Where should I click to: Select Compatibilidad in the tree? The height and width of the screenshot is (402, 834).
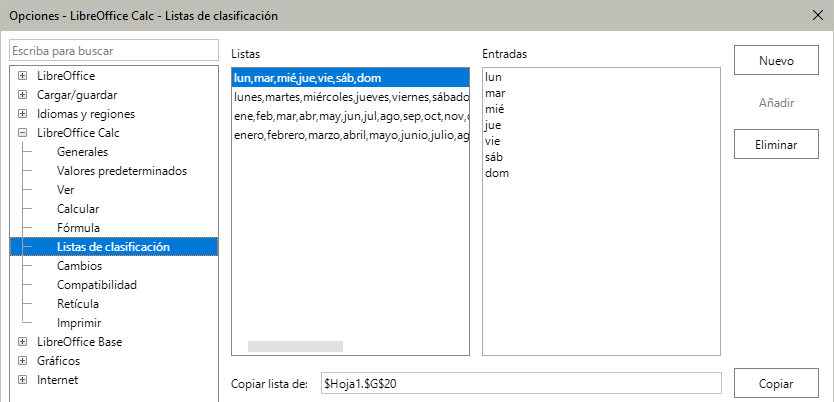click(97, 285)
